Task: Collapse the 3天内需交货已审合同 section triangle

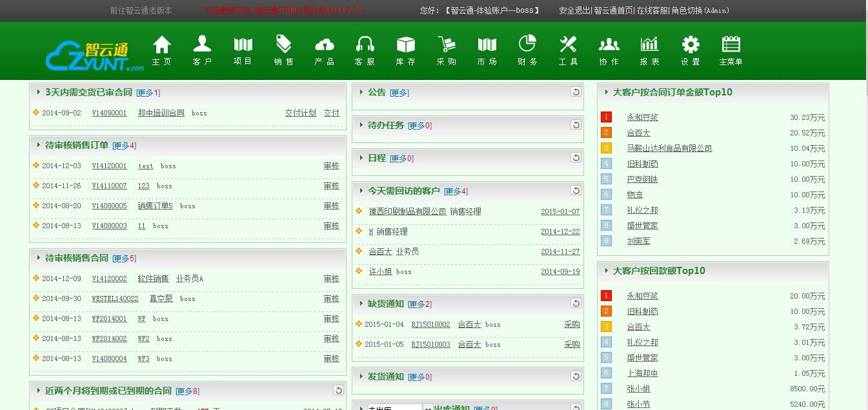Action: point(39,92)
